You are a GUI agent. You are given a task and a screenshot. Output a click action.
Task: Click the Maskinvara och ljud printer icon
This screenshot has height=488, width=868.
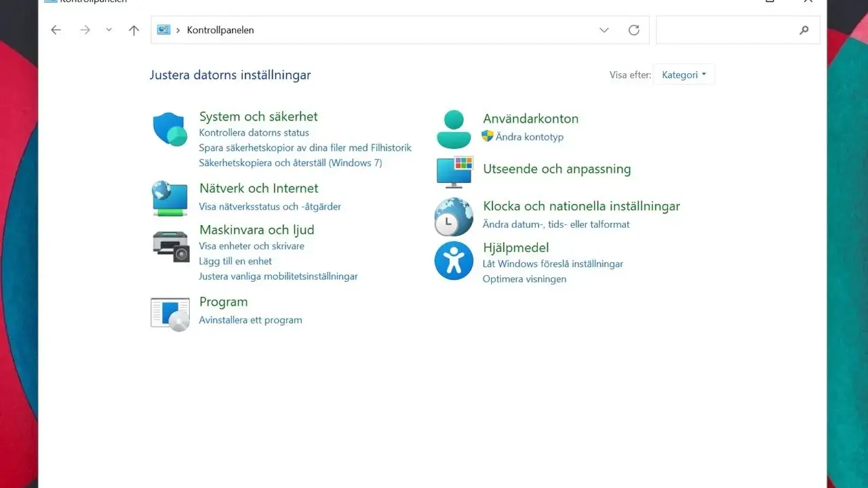pyautogui.click(x=170, y=246)
